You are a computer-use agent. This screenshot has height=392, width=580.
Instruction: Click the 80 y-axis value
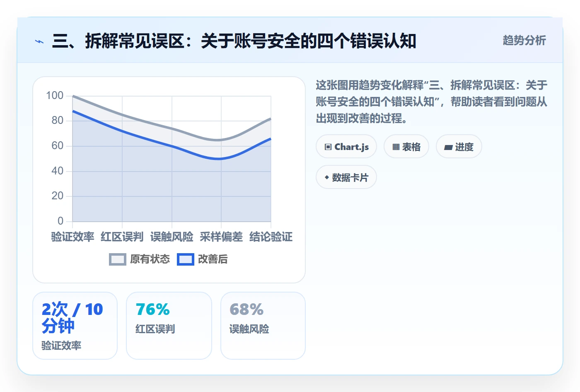58,121
